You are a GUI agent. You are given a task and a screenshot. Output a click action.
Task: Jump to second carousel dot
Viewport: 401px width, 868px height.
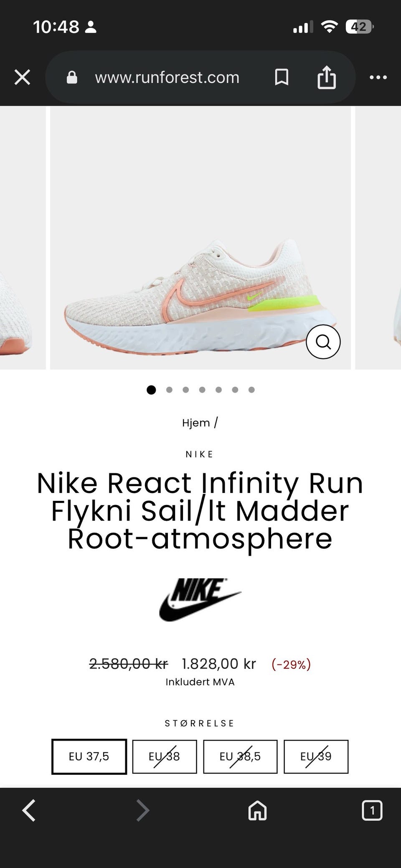coord(169,390)
